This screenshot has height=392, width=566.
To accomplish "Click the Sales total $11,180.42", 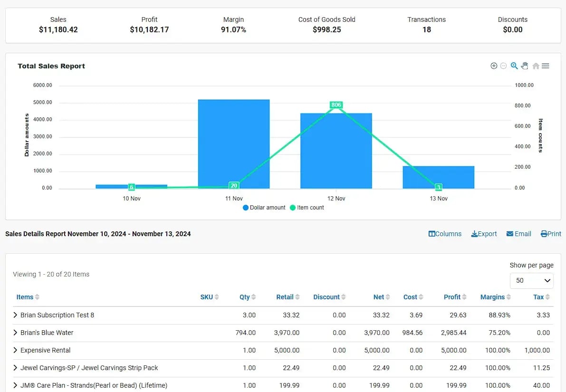I will click(x=58, y=29).
